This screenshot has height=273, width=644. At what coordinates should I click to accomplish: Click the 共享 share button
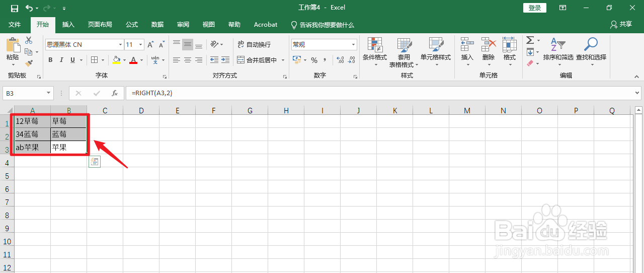[x=621, y=24]
